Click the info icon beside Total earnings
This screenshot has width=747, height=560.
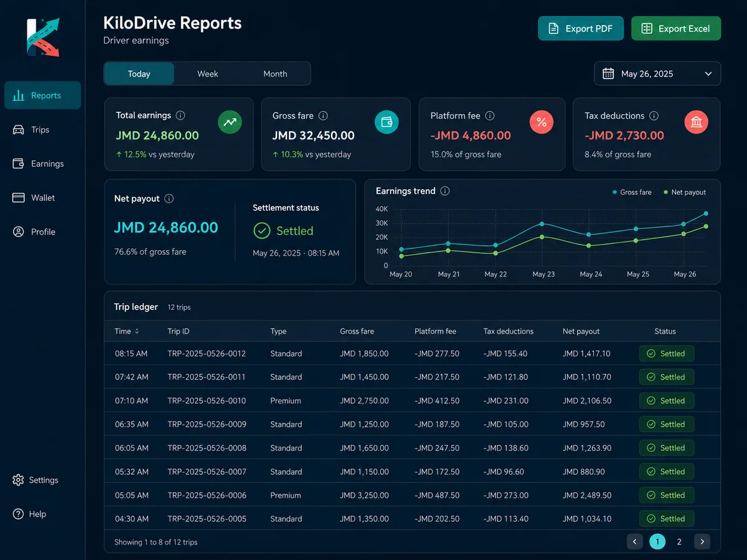pyautogui.click(x=181, y=115)
